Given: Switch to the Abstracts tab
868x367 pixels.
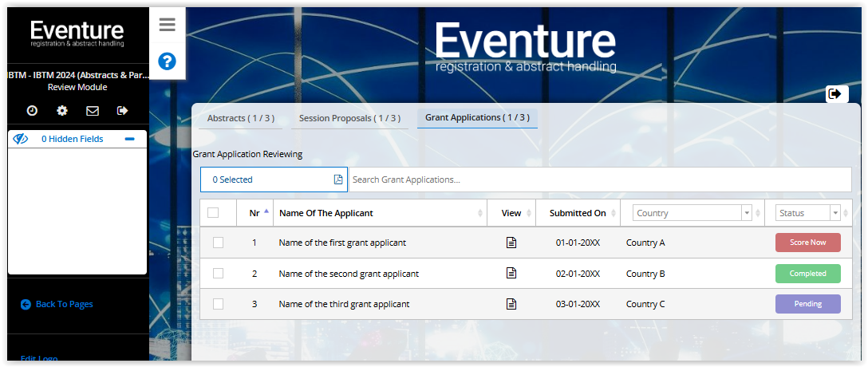Looking at the screenshot, I should [241, 118].
